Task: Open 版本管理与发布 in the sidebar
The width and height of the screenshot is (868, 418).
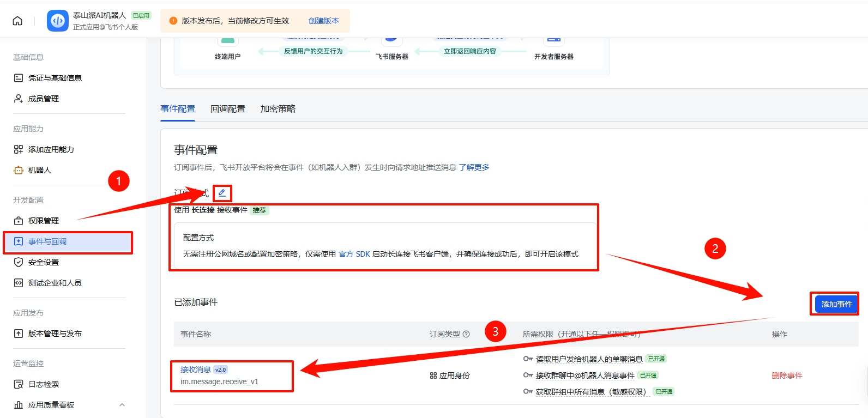Action: pos(55,334)
